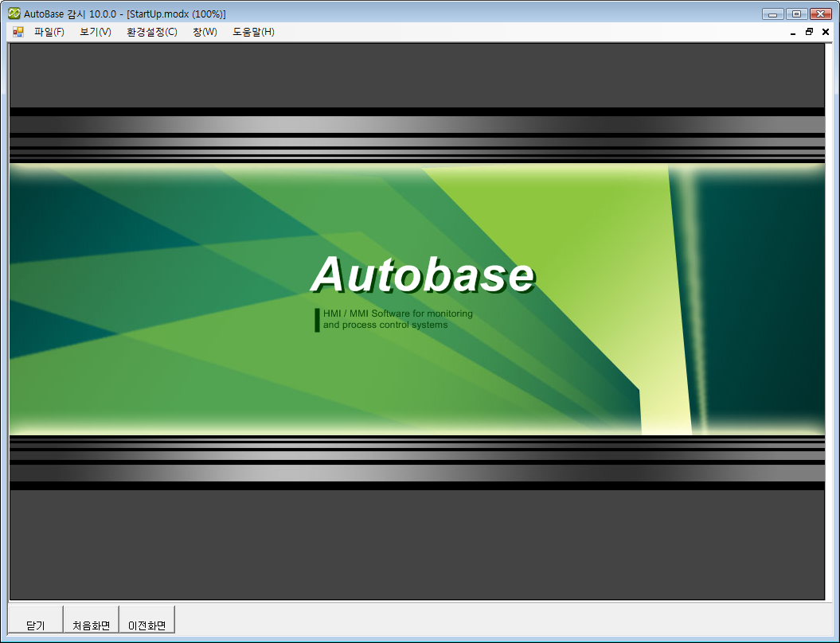
Task: Close the StartUp.modx child window
Action: click(826, 32)
